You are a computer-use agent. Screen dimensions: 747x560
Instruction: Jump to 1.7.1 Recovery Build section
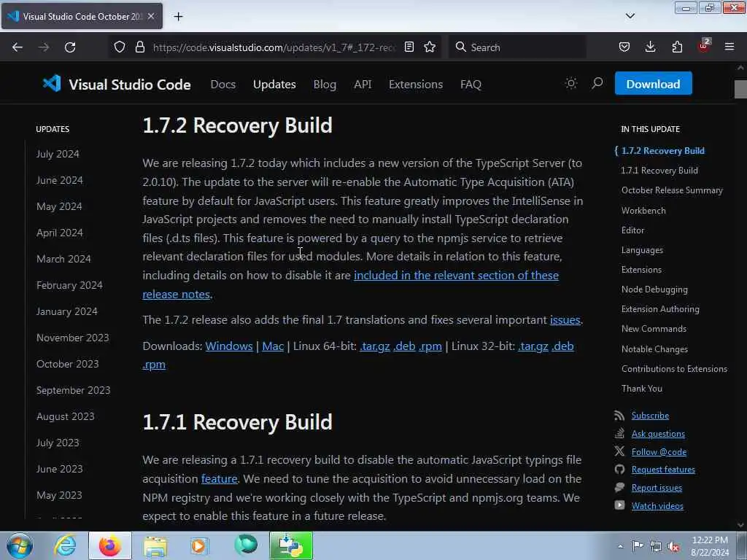click(x=659, y=171)
